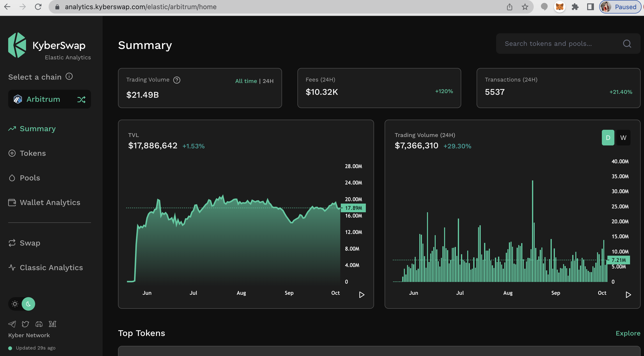Click the Telegram icon

point(12,324)
